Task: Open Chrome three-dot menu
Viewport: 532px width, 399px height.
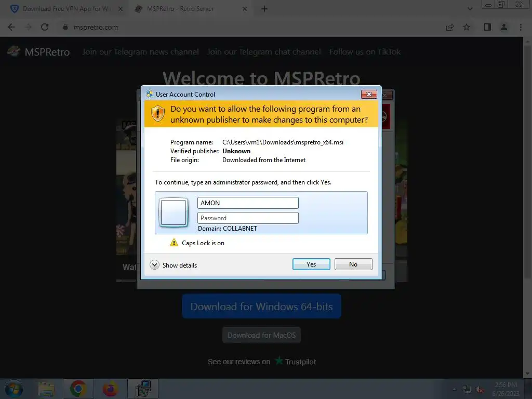Action: click(521, 27)
